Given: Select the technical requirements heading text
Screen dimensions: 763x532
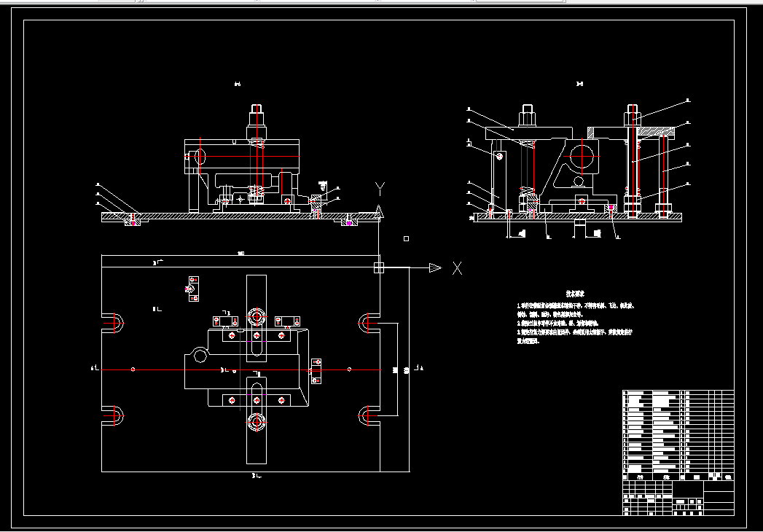Looking at the screenshot, I should (x=575, y=294).
